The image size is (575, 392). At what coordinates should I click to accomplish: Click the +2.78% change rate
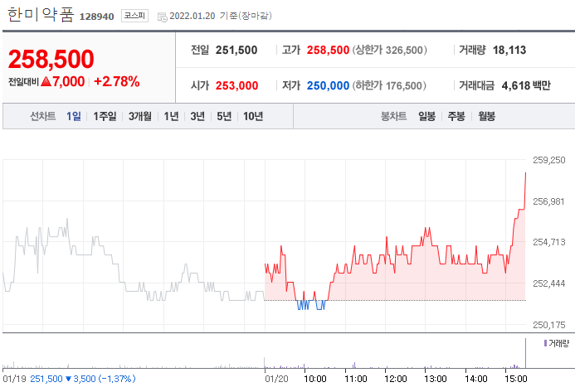pyautogui.click(x=117, y=81)
